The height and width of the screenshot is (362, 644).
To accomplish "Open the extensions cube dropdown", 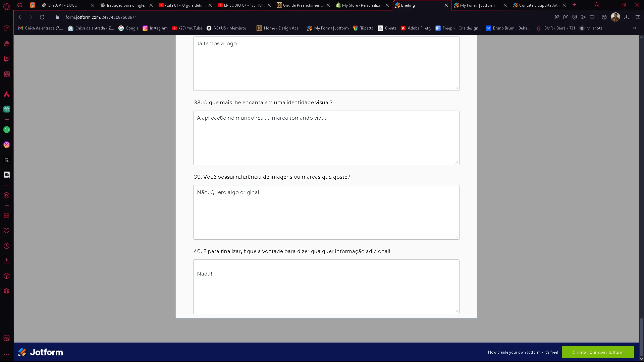I will pos(604,17).
